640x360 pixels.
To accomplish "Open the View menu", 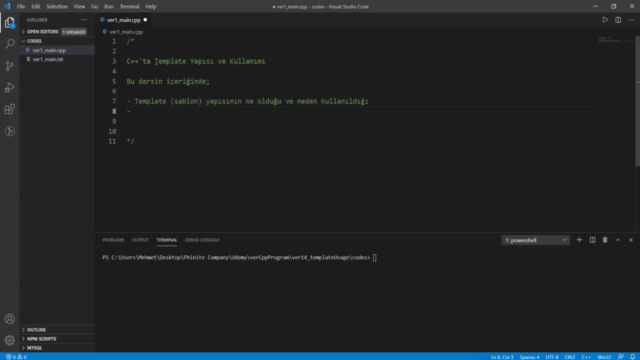I will point(79,7).
